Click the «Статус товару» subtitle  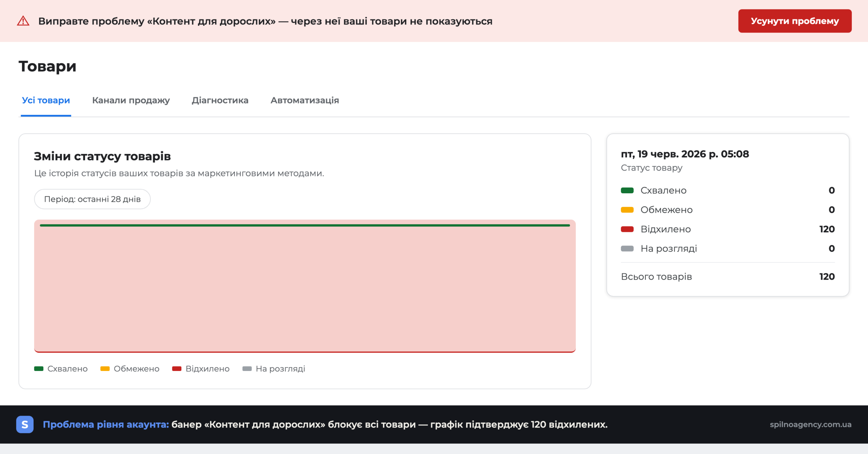(x=652, y=168)
